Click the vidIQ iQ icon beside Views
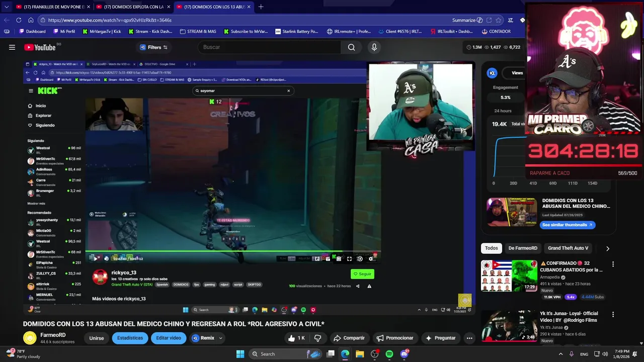Image resolution: width=644 pixels, height=362 pixels. pyautogui.click(x=492, y=73)
